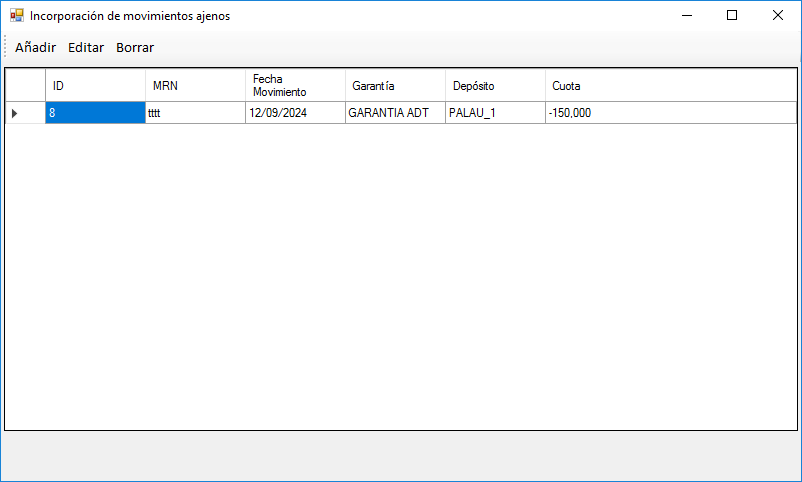Click the Garantía column header
The width and height of the screenshot is (802, 482).
(395, 85)
